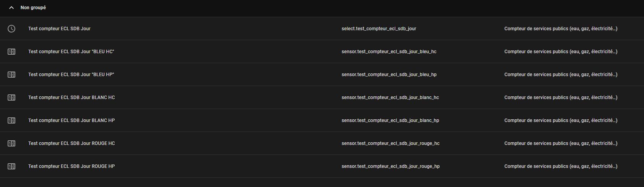Click entity ID sensor.test_compteur_ecl_sdb_jour_blanc_hp

click(390, 120)
